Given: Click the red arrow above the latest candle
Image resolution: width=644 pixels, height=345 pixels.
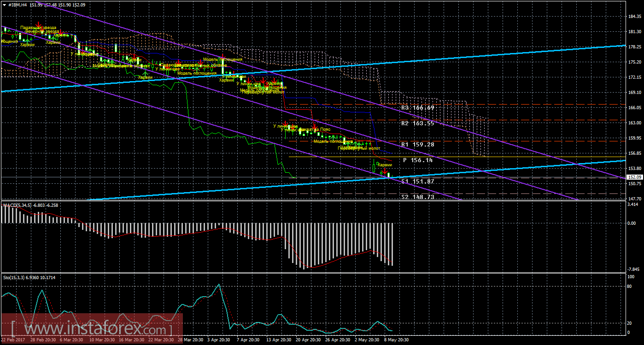Looking at the screenshot, I should coord(384,171).
